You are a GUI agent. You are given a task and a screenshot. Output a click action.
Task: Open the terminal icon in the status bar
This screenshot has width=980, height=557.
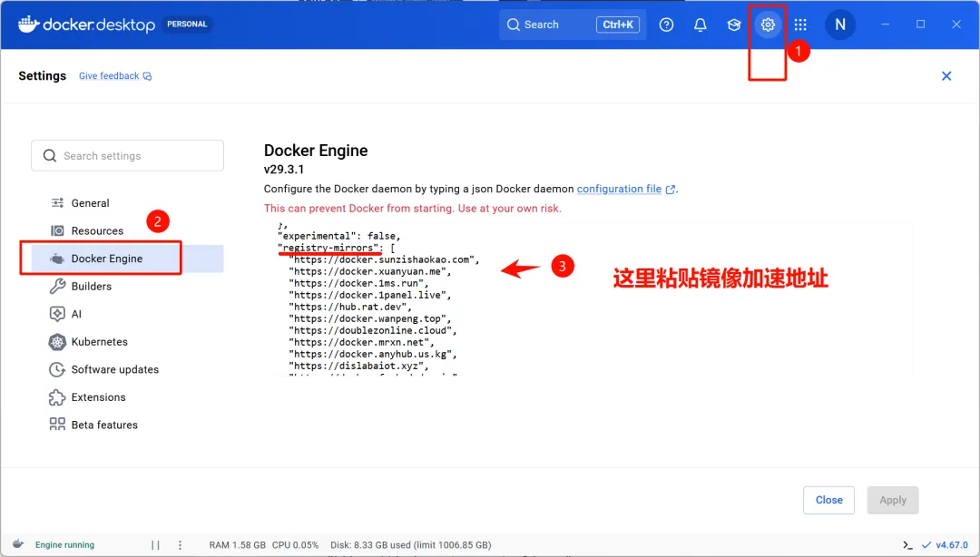click(x=907, y=545)
